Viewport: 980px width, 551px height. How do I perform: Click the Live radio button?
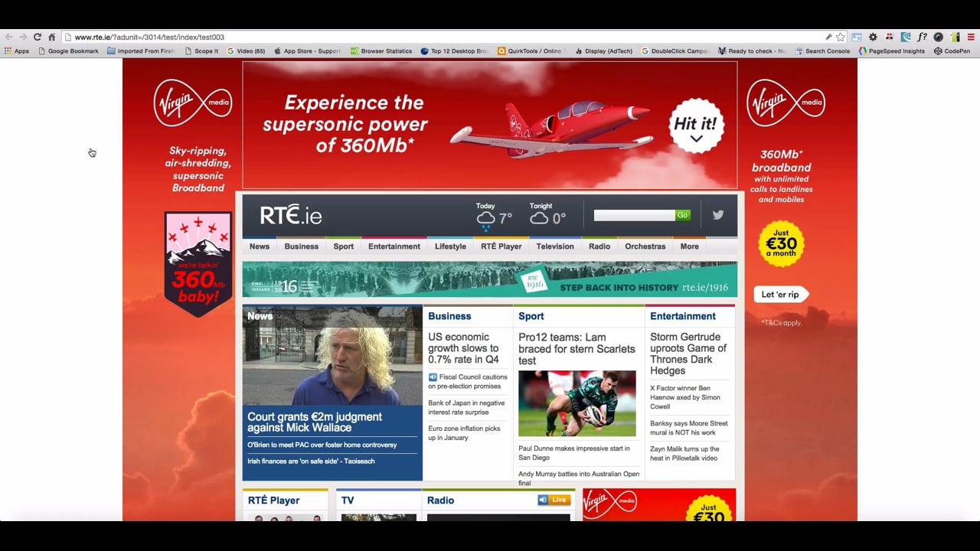click(554, 500)
